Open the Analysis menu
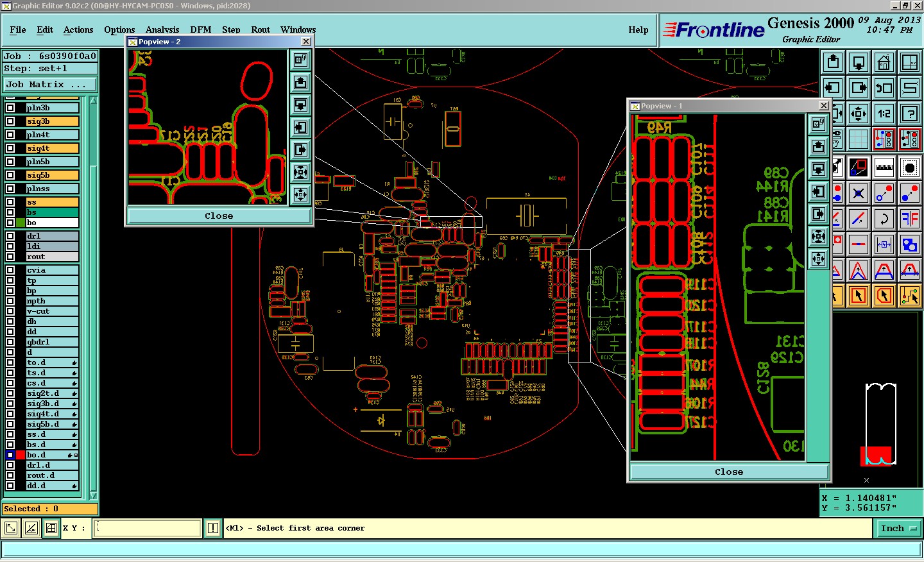This screenshot has width=924, height=562. pyautogui.click(x=162, y=30)
